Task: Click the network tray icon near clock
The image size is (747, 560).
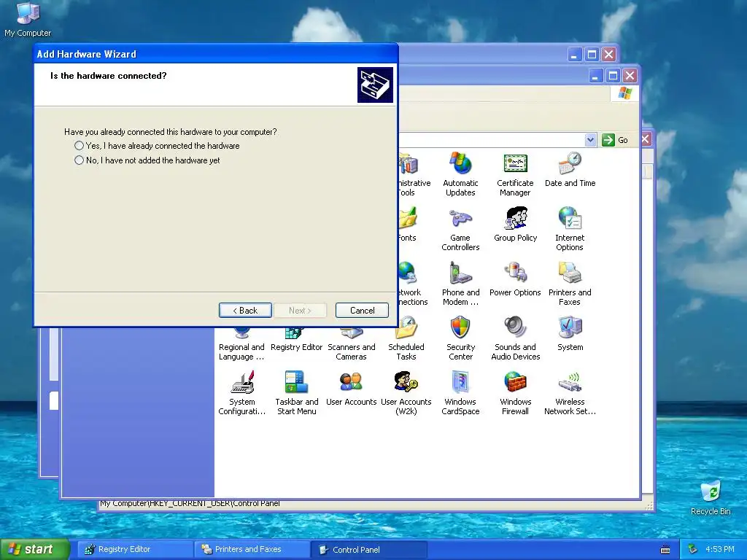Action: pyautogui.click(x=693, y=550)
